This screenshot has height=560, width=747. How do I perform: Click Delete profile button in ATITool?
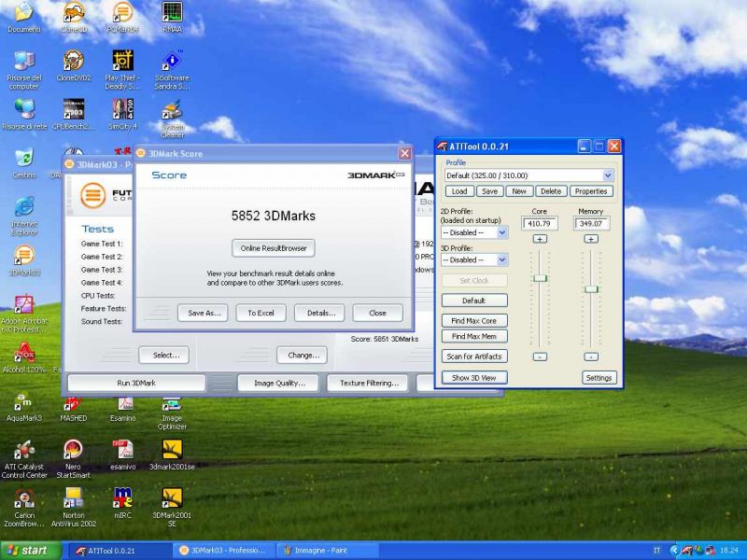tap(551, 191)
